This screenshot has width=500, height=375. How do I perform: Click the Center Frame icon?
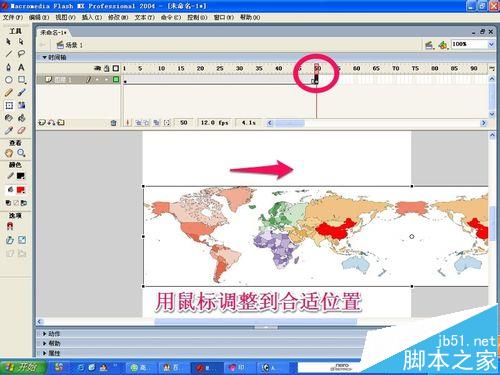tap(127, 123)
